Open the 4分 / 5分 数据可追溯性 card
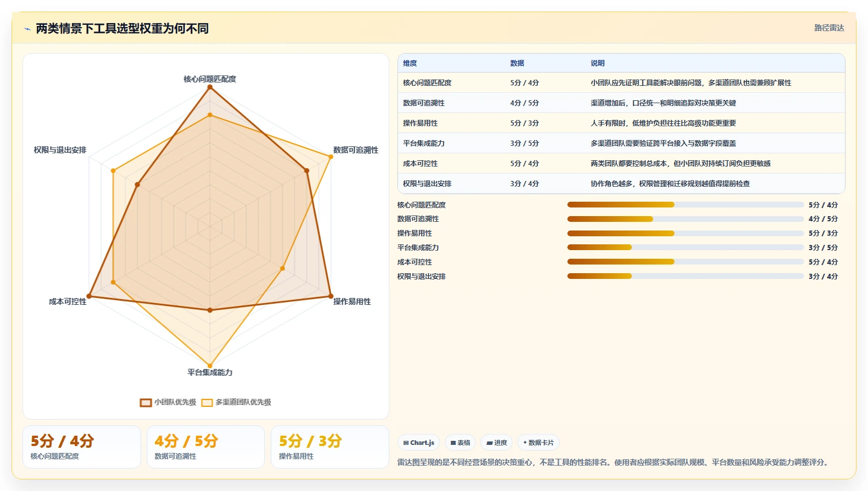The image size is (868, 491). 206,447
